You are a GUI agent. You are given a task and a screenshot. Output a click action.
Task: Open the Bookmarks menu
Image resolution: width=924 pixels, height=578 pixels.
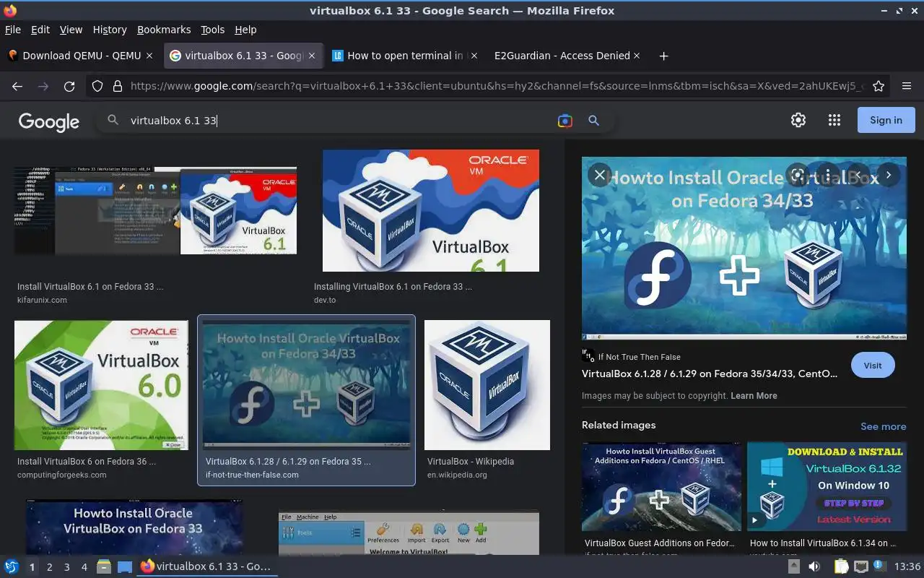point(164,30)
